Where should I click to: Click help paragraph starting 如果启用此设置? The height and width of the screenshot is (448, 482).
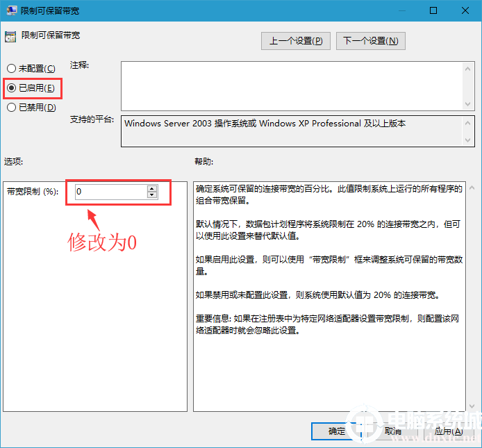point(329,265)
